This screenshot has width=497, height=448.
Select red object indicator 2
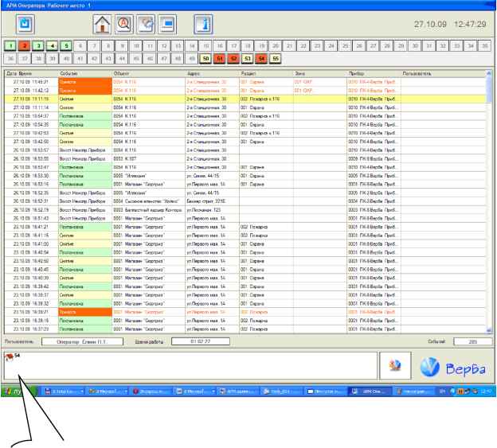(25, 46)
